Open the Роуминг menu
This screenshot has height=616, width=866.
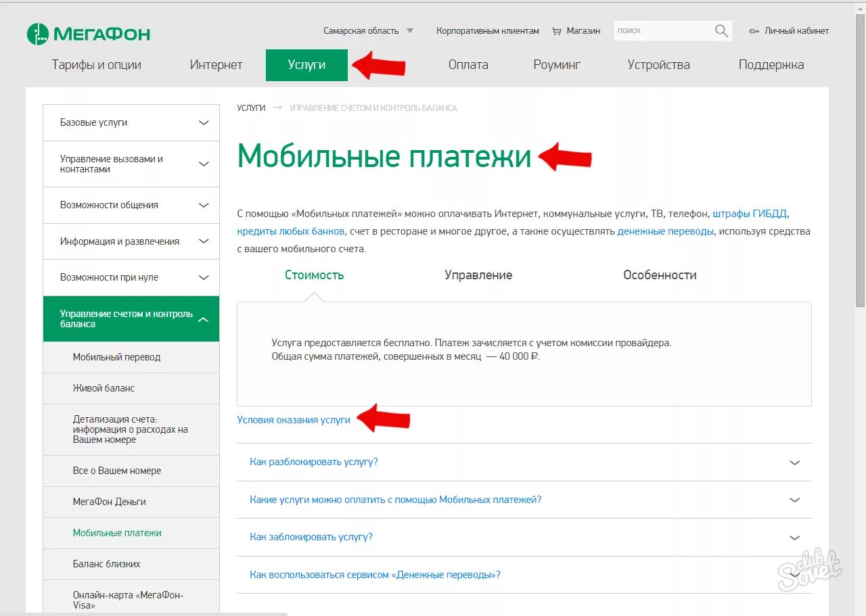point(557,65)
